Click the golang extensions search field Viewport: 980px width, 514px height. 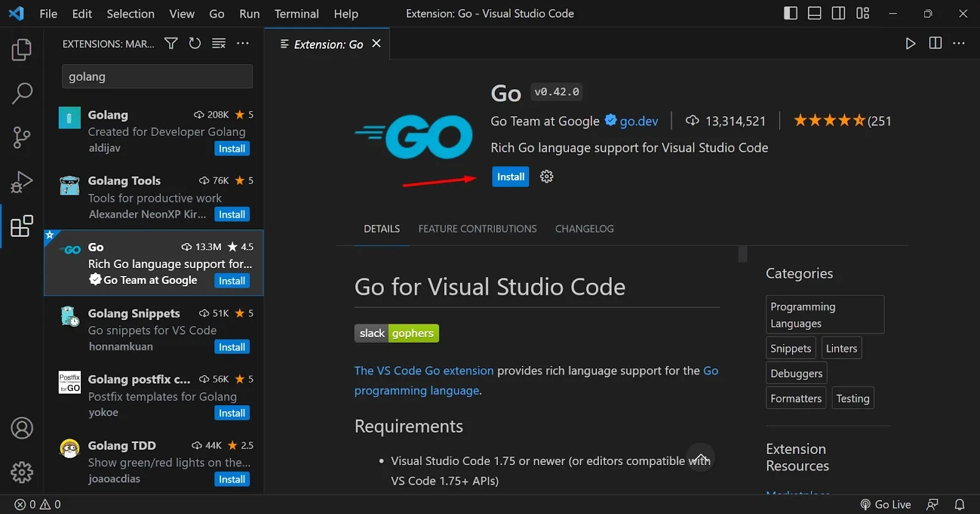[x=157, y=76]
